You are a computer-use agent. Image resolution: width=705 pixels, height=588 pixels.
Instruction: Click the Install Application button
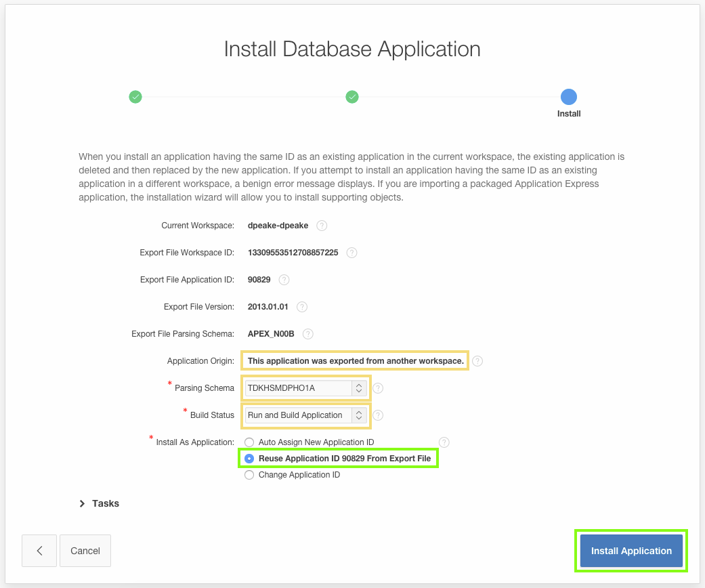click(x=631, y=551)
